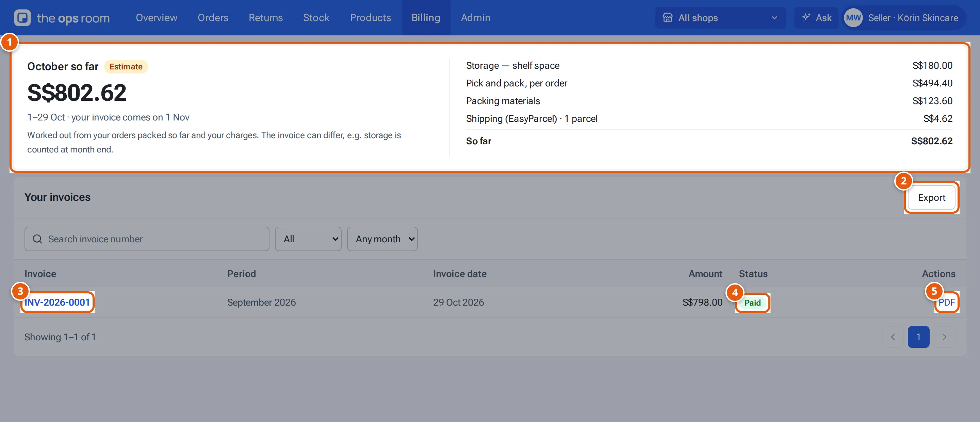
Task: Click the Export button
Action: point(931,197)
